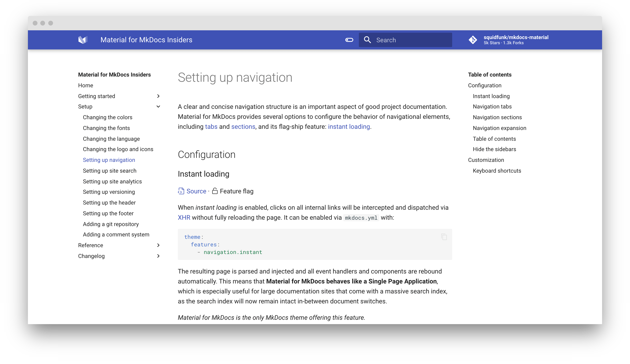
Task: Expand the Getting started section chevron
Action: pyautogui.click(x=158, y=96)
